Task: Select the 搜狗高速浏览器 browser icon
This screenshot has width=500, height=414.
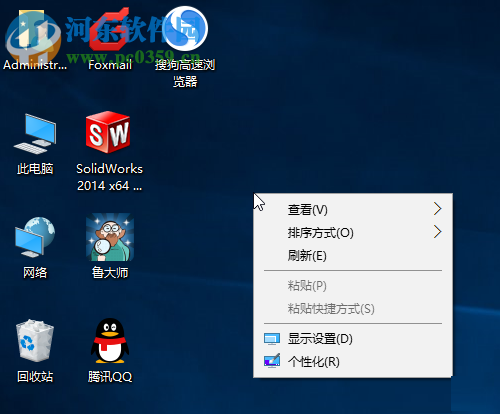Action: coord(185,30)
